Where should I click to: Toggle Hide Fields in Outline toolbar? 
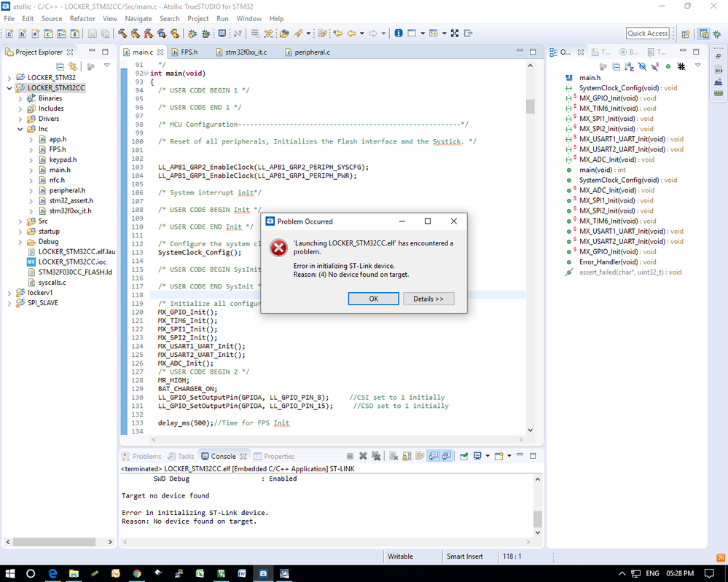pos(642,66)
